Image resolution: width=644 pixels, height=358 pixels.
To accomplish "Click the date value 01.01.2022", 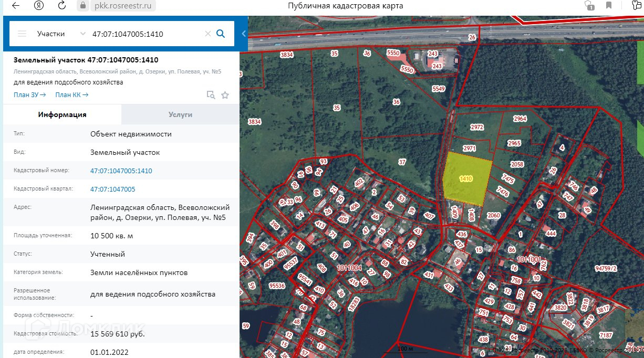I will click(x=109, y=352).
